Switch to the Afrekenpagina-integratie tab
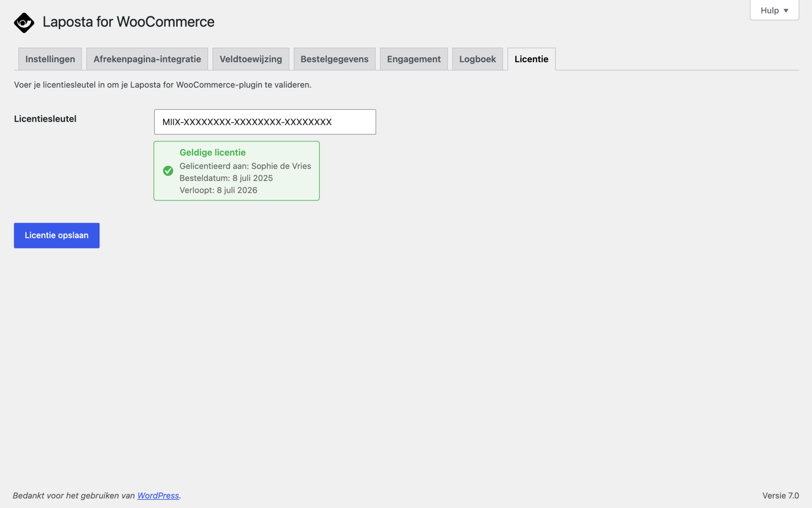Image resolution: width=812 pixels, height=508 pixels. tap(147, 59)
